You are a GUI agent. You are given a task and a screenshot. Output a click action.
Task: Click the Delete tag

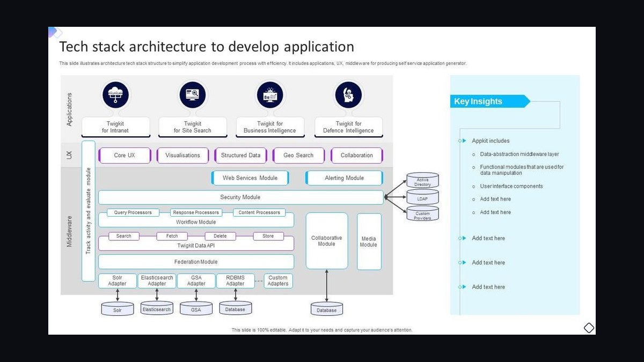pos(220,236)
